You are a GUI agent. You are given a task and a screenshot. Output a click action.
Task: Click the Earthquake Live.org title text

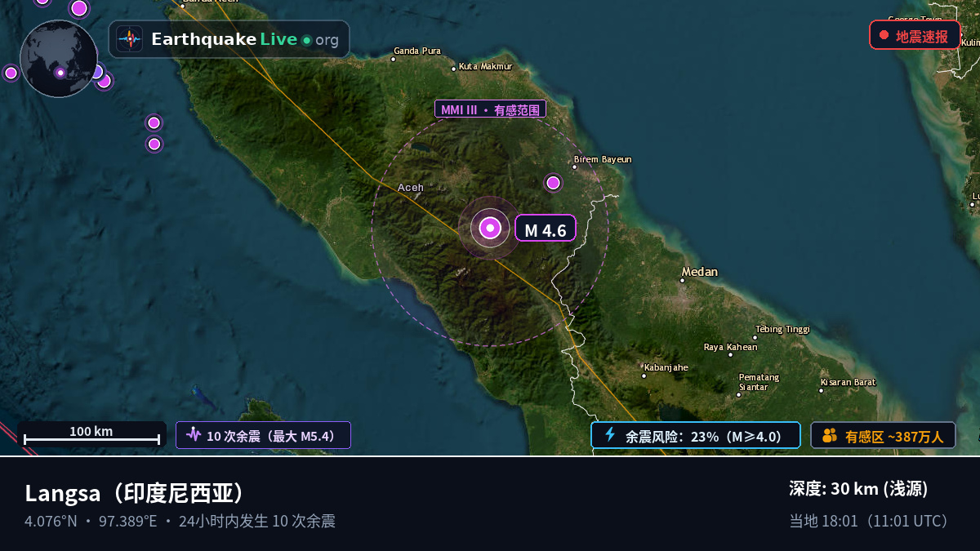[244, 39]
